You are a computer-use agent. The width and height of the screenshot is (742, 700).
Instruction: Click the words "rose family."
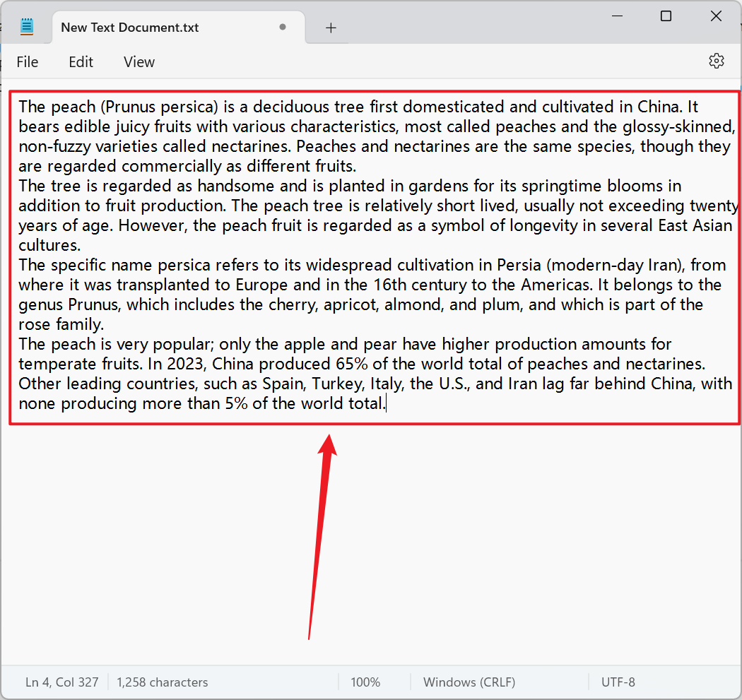(61, 325)
